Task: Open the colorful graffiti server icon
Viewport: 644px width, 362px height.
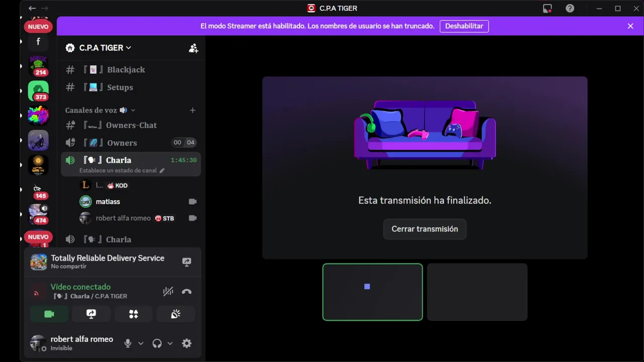Action: [38, 116]
